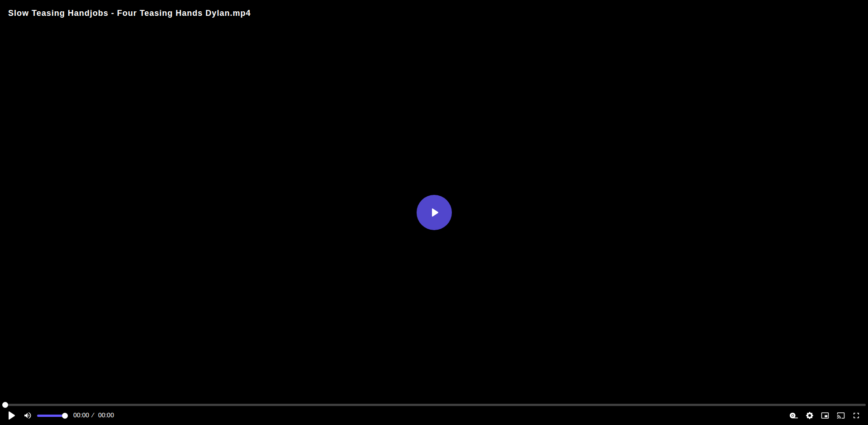Click the seek bar to jump ahead
This screenshot has height=425, width=868.
tap(543, 405)
